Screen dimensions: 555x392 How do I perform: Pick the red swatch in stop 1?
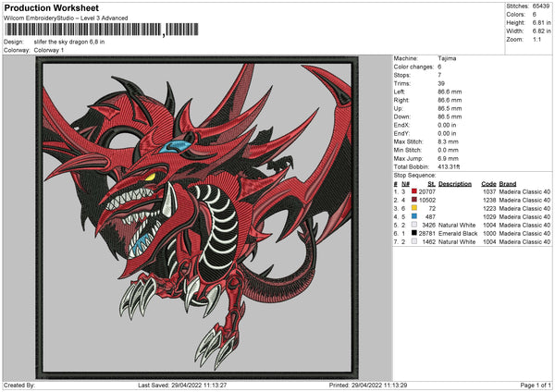click(x=414, y=191)
